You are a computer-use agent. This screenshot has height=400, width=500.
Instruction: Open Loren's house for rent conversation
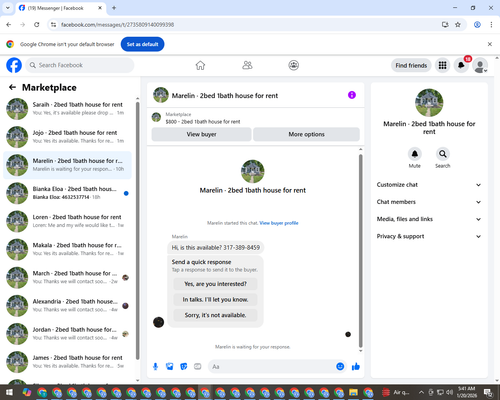coord(67,221)
